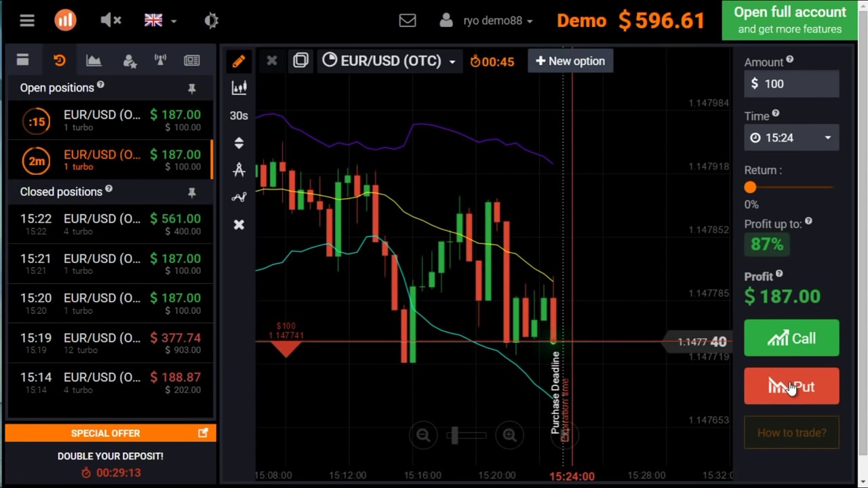This screenshot has height=488, width=868.
Task: Select the 2m open EUR/USD position
Action: [111, 160]
